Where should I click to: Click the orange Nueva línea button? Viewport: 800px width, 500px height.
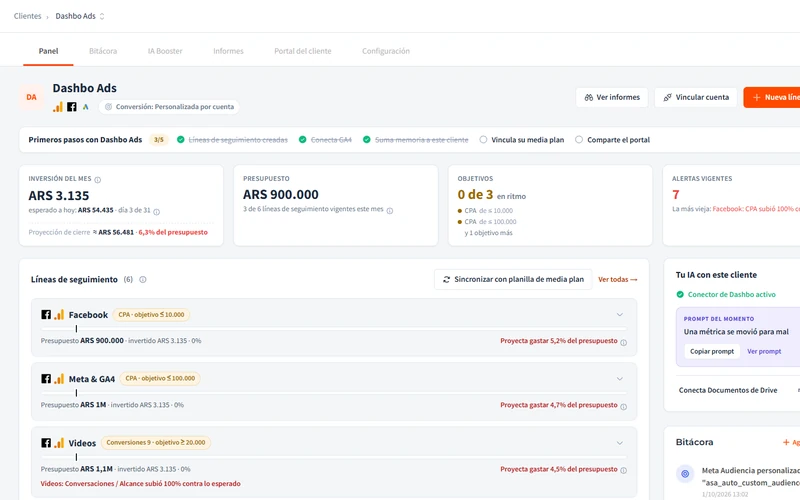tap(772, 97)
